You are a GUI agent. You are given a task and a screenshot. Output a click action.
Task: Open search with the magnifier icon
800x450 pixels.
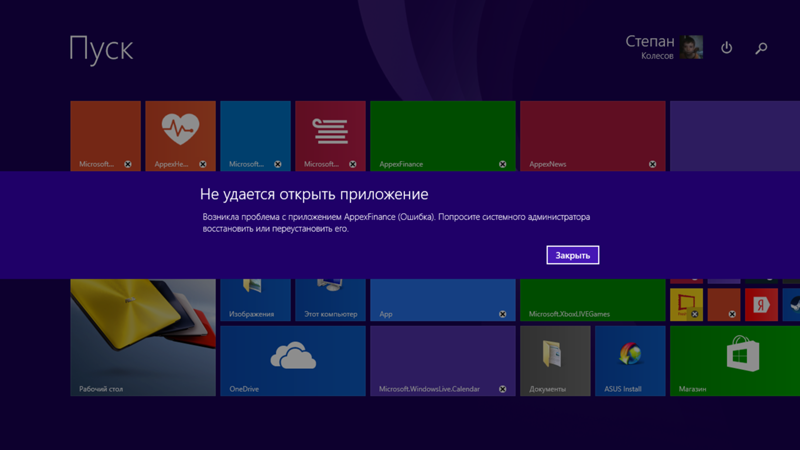point(761,47)
